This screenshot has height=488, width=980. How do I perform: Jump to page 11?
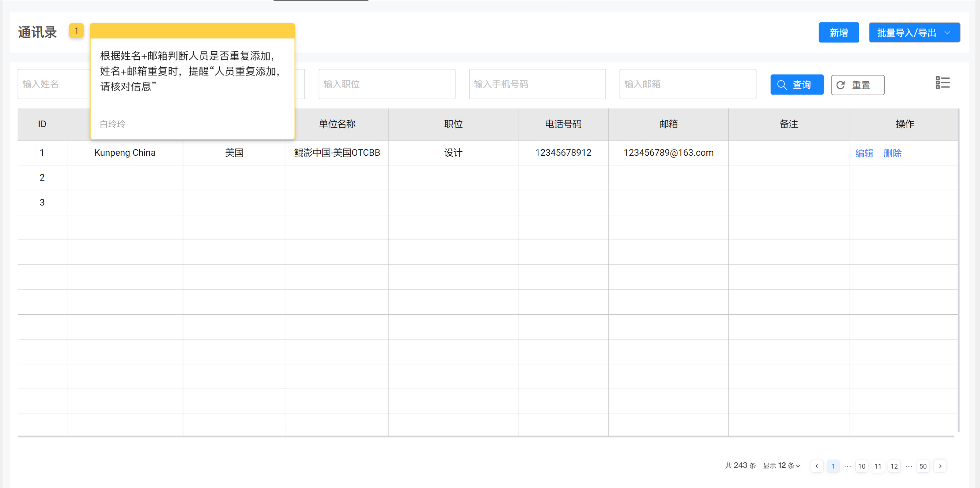[x=878, y=466]
